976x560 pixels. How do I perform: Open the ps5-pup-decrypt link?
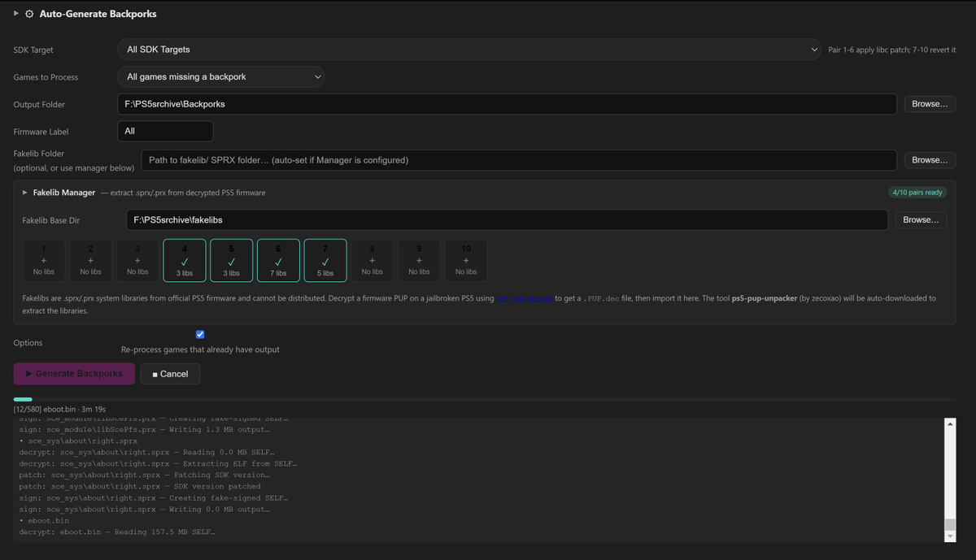(524, 298)
